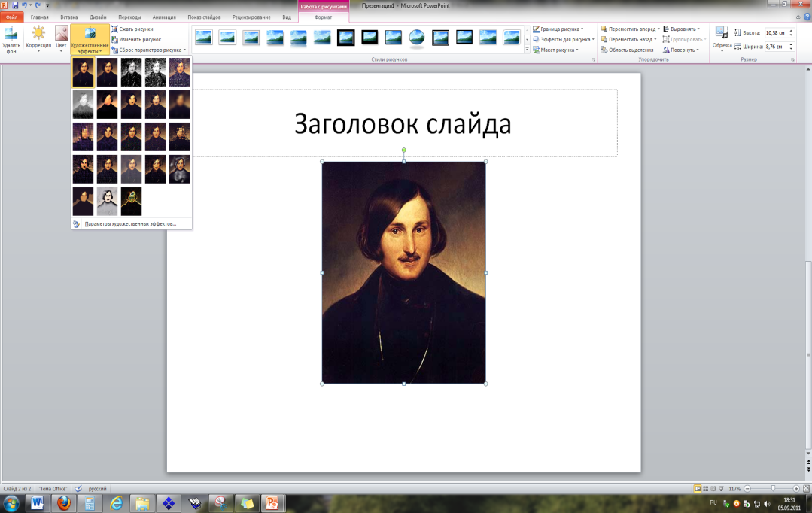Click Сжать рисунки (Compress pictures)
Viewport: 812px width, 513px height.
click(132, 29)
